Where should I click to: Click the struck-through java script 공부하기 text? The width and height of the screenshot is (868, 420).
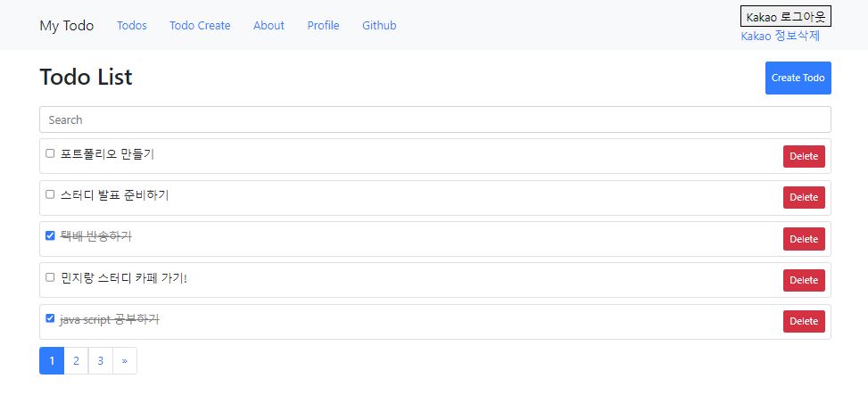click(x=110, y=319)
